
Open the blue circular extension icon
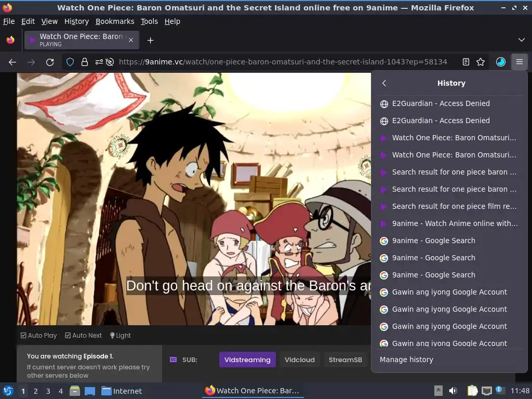click(500, 62)
